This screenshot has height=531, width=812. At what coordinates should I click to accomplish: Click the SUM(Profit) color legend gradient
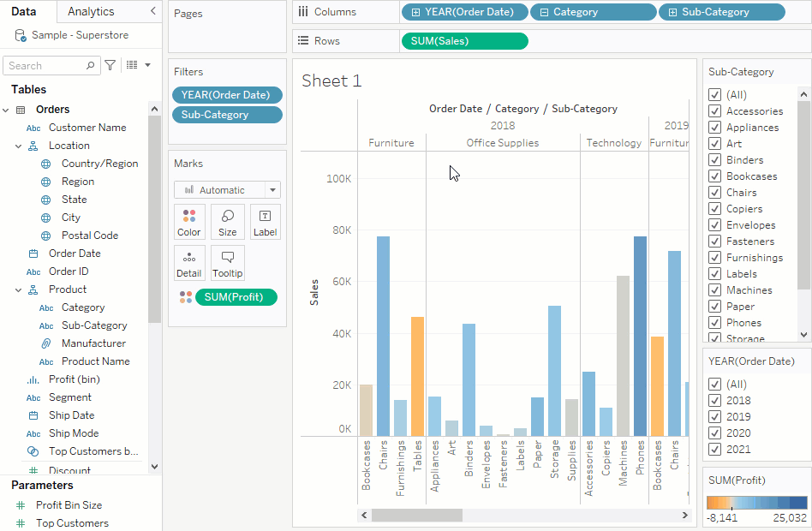pyautogui.click(x=756, y=503)
